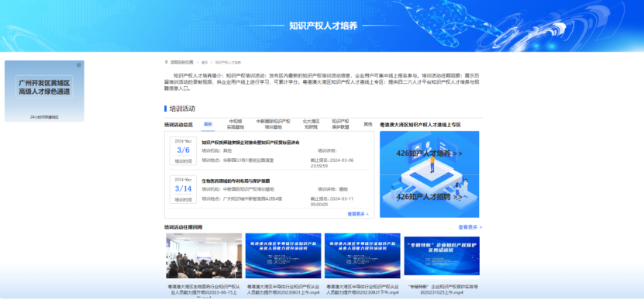644x300 pixels.
Task: Click the 培训活动 section heading
Action: [182, 109]
